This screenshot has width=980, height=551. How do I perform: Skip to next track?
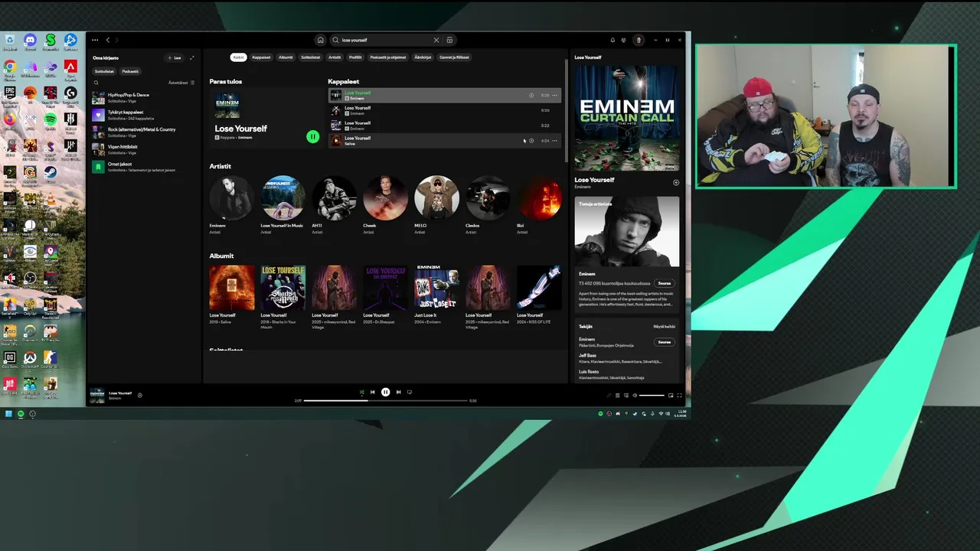tap(398, 392)
